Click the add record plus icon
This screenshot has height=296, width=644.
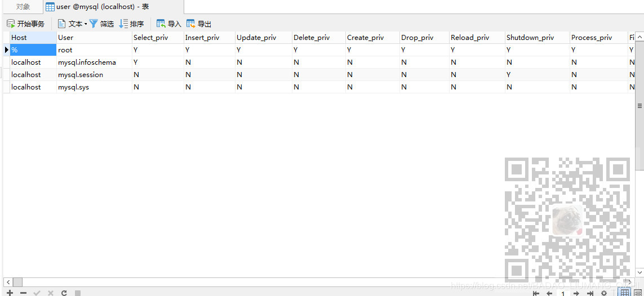10,293
